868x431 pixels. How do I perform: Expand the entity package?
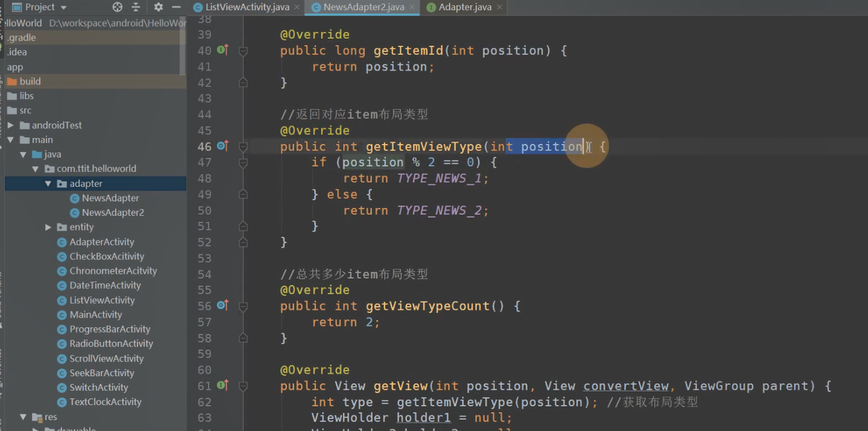pyautogui.click(x=48, y=227)
